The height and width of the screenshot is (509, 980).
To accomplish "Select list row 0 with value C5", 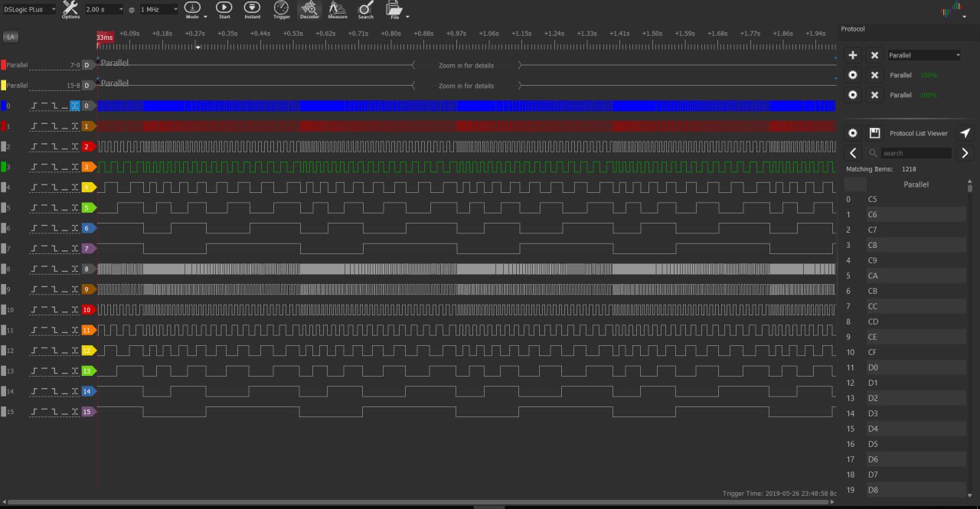I will click(x=905, y=199).
